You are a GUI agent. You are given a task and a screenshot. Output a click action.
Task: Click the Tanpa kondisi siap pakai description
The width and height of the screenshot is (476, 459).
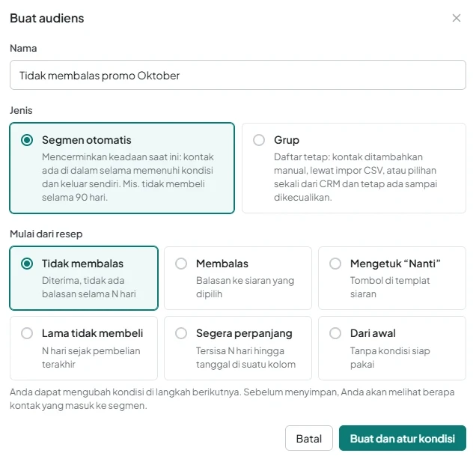390,357
